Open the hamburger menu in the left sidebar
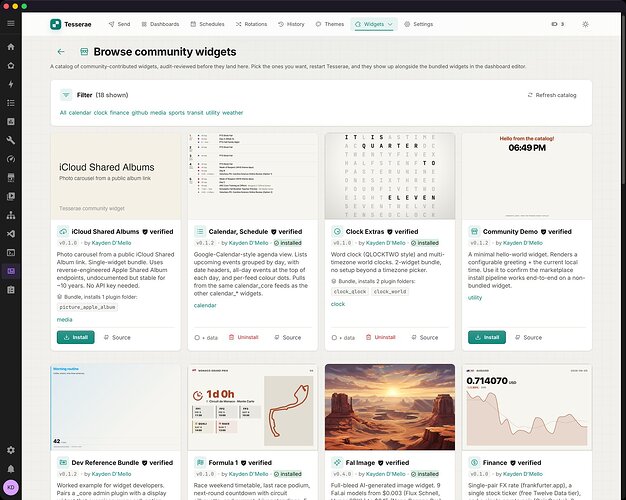Screen dimensions: 626x500 [11, 23]
